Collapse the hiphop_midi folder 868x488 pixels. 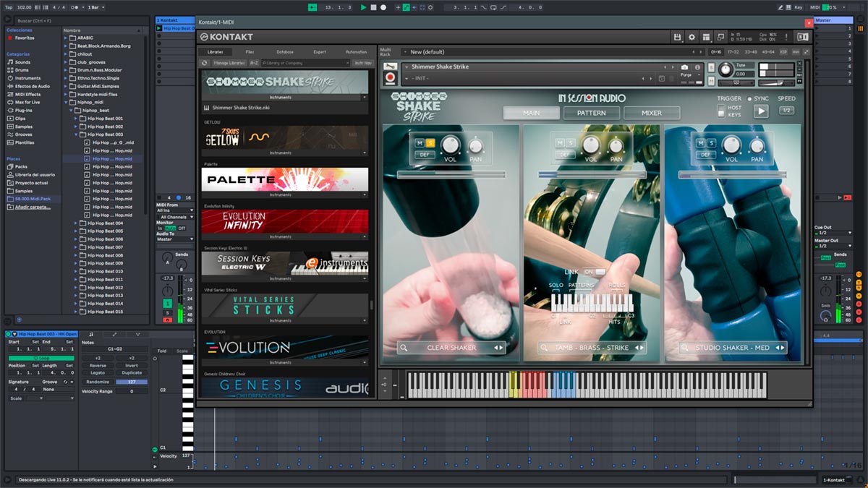click(67, 102)
